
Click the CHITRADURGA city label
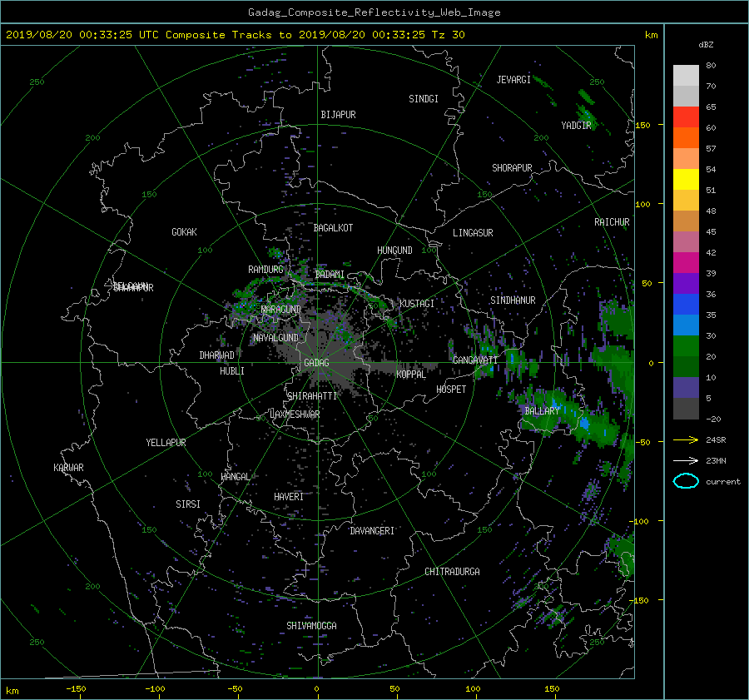tap(452, 572)
